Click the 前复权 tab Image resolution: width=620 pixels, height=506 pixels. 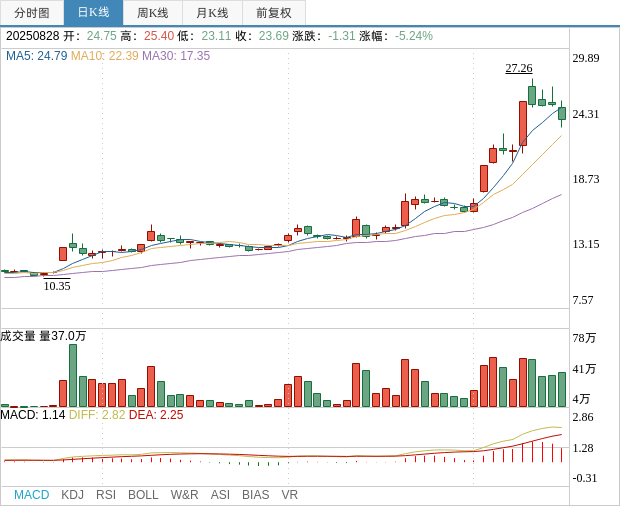click(x=274, y=13)
